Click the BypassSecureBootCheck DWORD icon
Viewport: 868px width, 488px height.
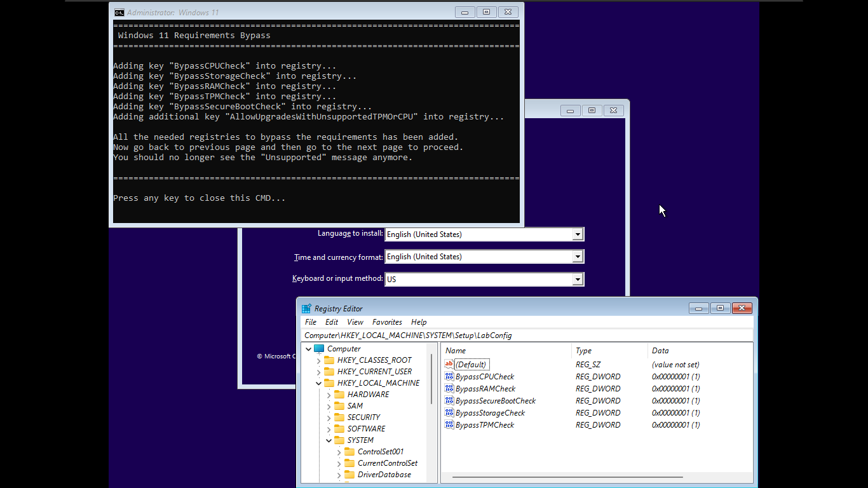(x=449, y=400)
